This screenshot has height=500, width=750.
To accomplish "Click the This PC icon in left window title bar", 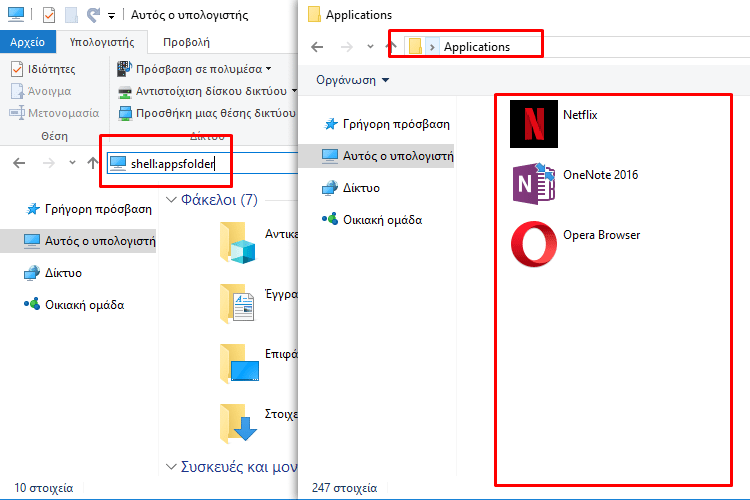I will click(x=16, y=14).
